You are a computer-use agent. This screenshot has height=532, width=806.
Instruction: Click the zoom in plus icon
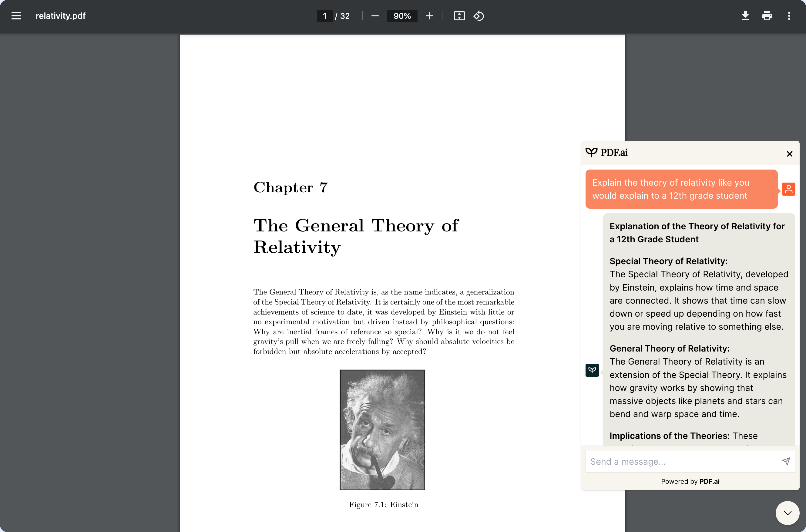point(429,16)
